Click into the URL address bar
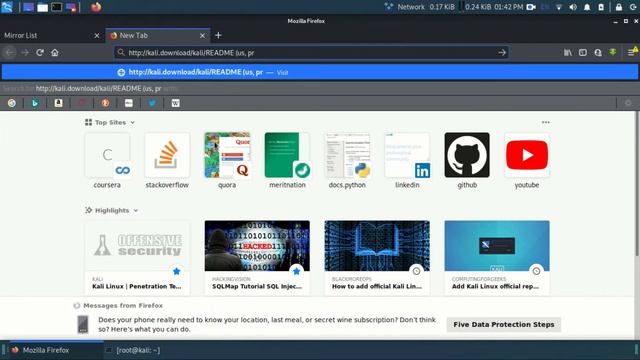The height and width of the screenshot is (360, 640). (310, 53)
